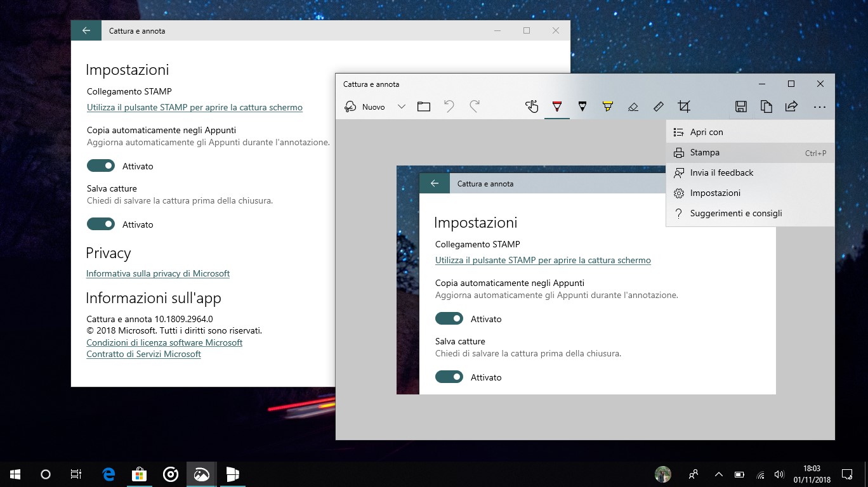Copy the snip with the copy icon
The height and width of the screenshot is (487, 868).
click(x=766, y=107)
